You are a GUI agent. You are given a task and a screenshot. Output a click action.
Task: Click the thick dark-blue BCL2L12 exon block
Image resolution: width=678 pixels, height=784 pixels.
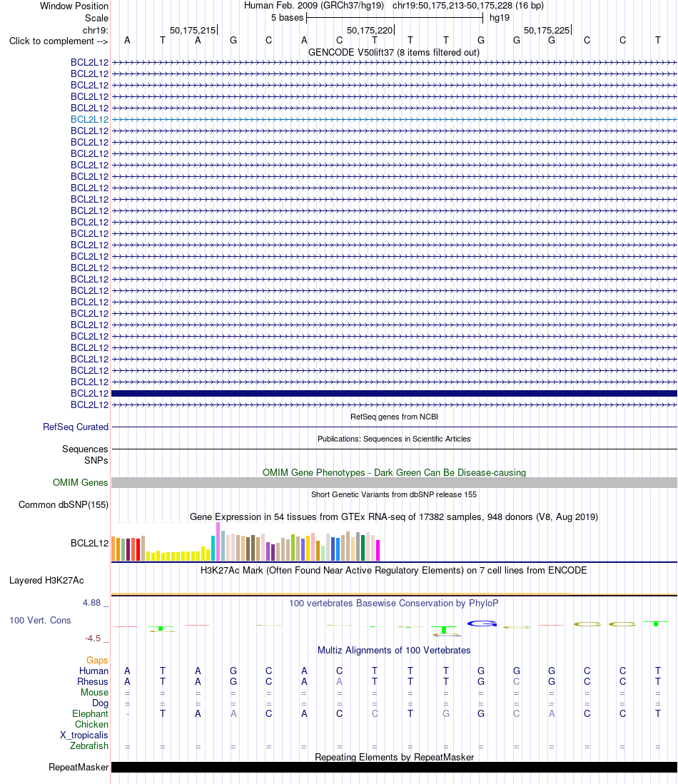[x=394, y=394]
